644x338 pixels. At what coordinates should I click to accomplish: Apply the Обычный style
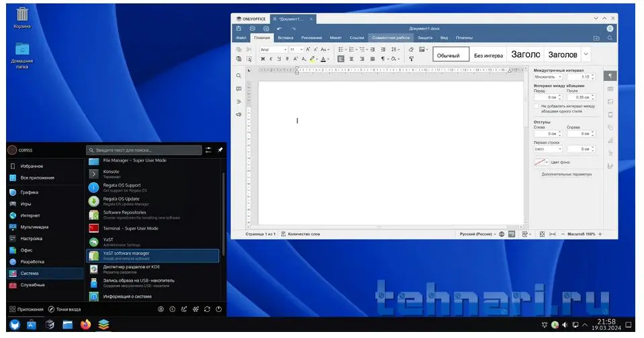click(451, 54)
